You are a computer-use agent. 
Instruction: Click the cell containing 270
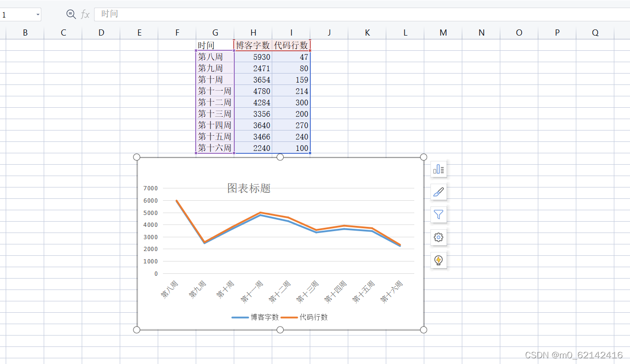point(291,125)
